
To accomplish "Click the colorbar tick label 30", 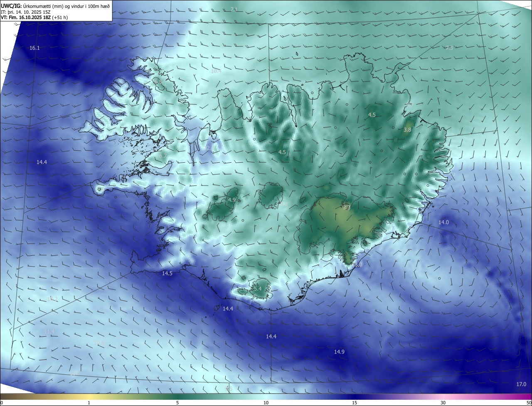I will click(443, 403).
